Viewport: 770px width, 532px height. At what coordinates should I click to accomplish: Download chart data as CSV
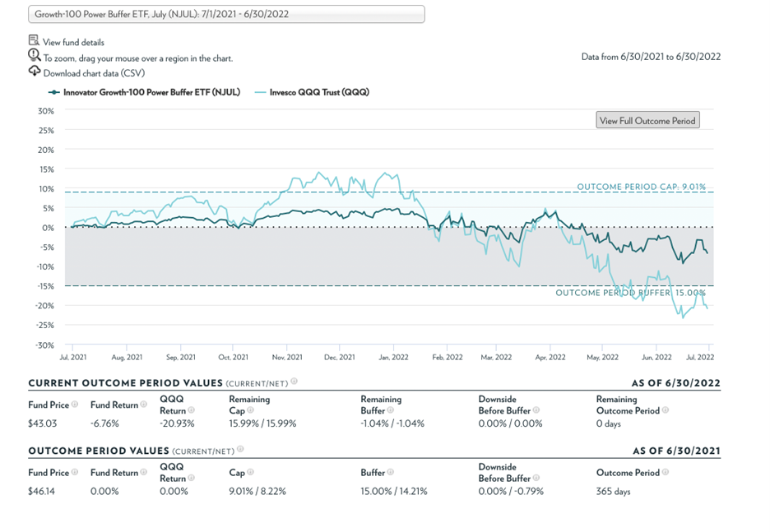94,73
